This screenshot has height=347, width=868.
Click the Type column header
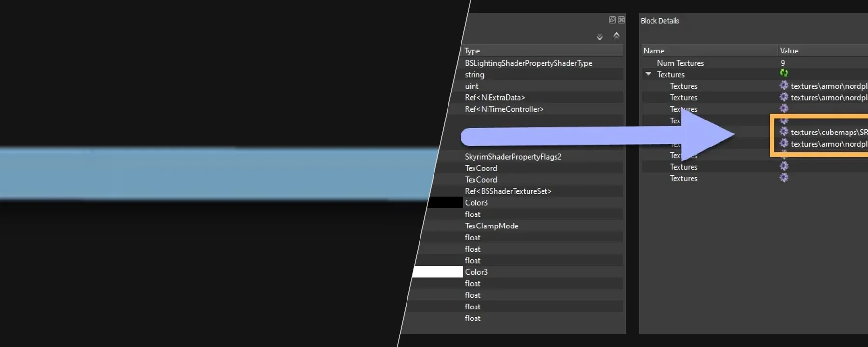point(543,51)
